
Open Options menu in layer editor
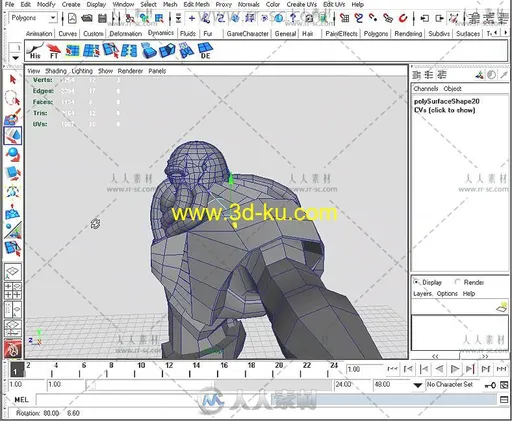click(447, 294)
